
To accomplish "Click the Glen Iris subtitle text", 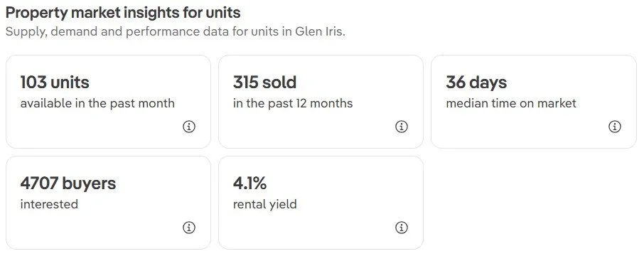I will pyautogui.click(x=176, y=31).
